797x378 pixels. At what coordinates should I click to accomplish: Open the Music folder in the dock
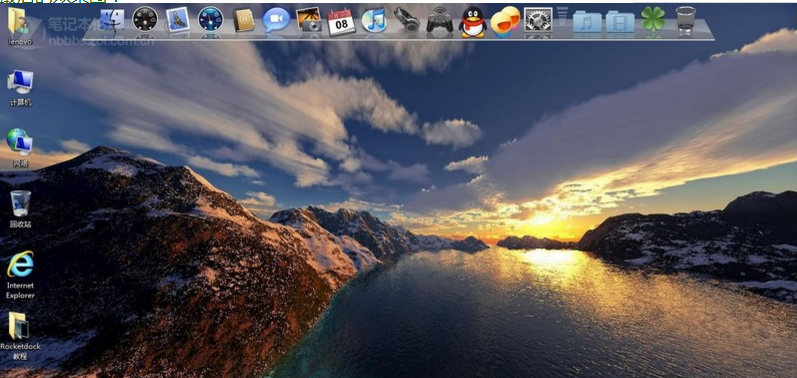click(587, 21)
